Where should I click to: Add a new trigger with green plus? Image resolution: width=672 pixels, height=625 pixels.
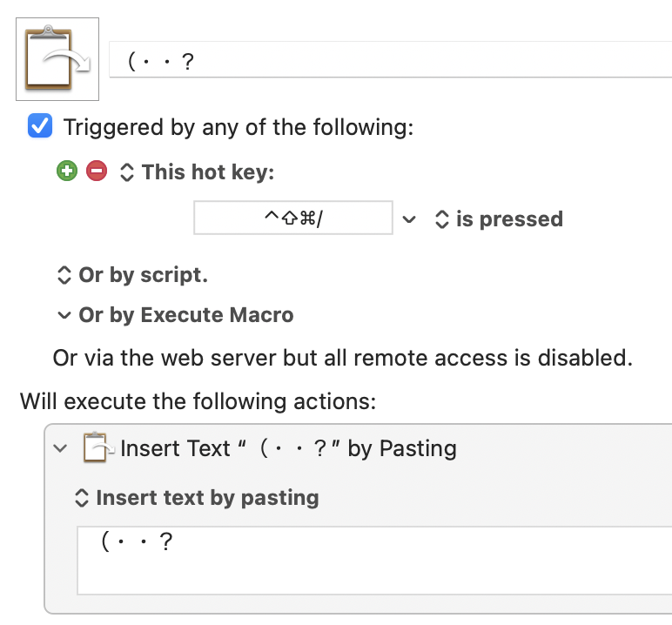(67, 171)
